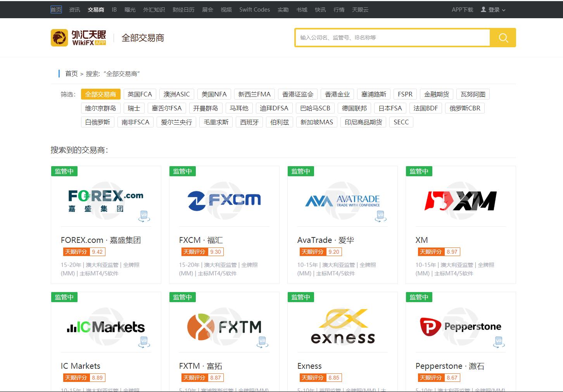The image size is (563, 392).
Task: Click the APP下载 link
Action: coord(462,10)
